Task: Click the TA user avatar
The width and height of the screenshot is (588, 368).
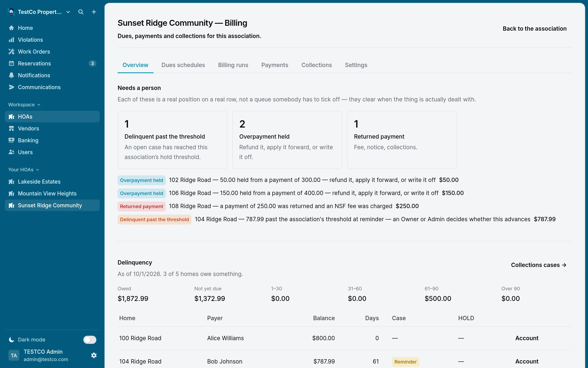Action: pyautogui.click(x=14, y=355)
